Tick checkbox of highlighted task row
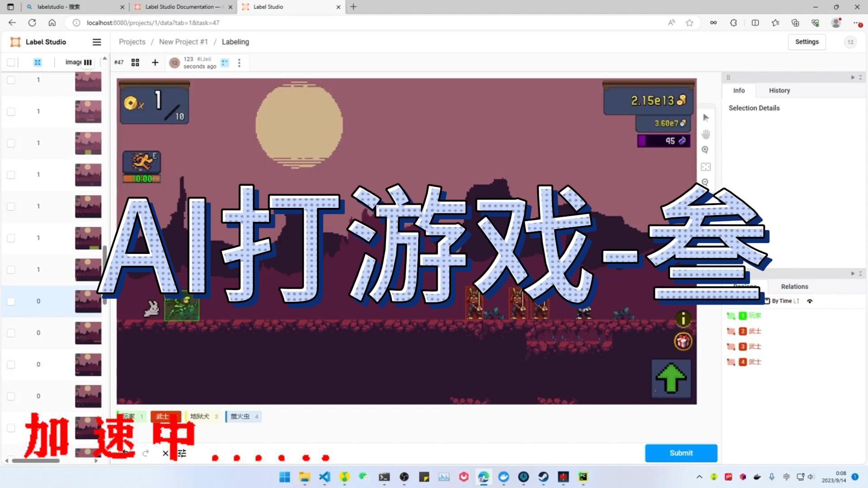Screen dimensions: 868x488 point(11,301)
